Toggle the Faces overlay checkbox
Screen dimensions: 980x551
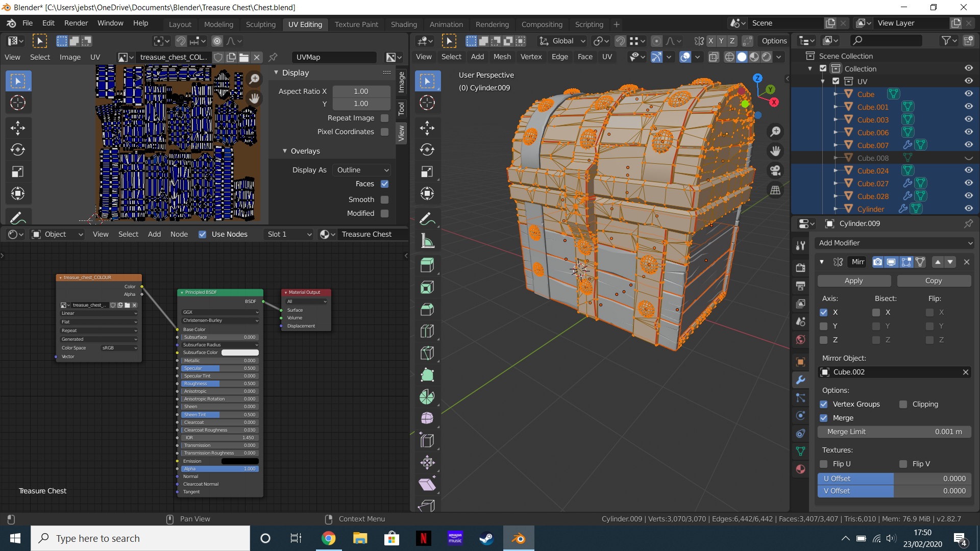[x=385, y=184]
